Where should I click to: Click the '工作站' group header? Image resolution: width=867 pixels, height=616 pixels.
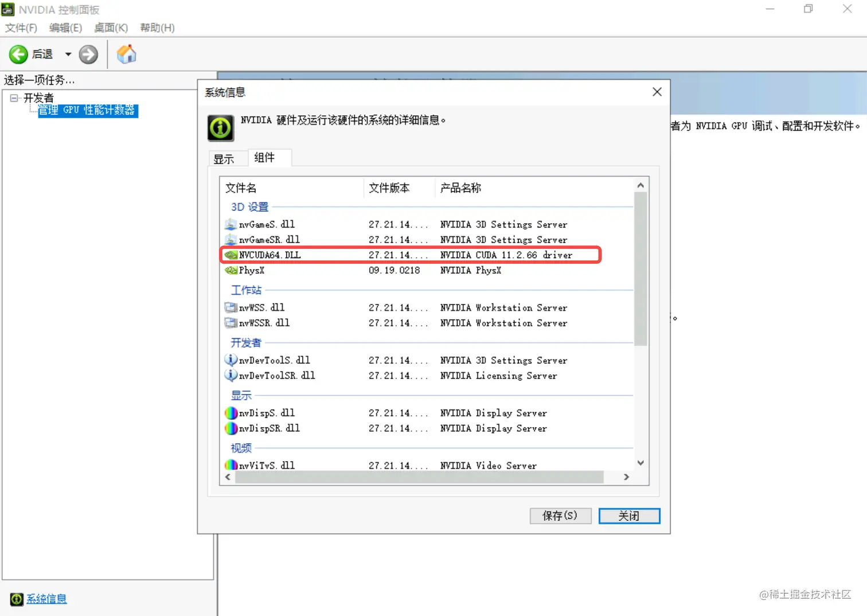tap(246, 290)
